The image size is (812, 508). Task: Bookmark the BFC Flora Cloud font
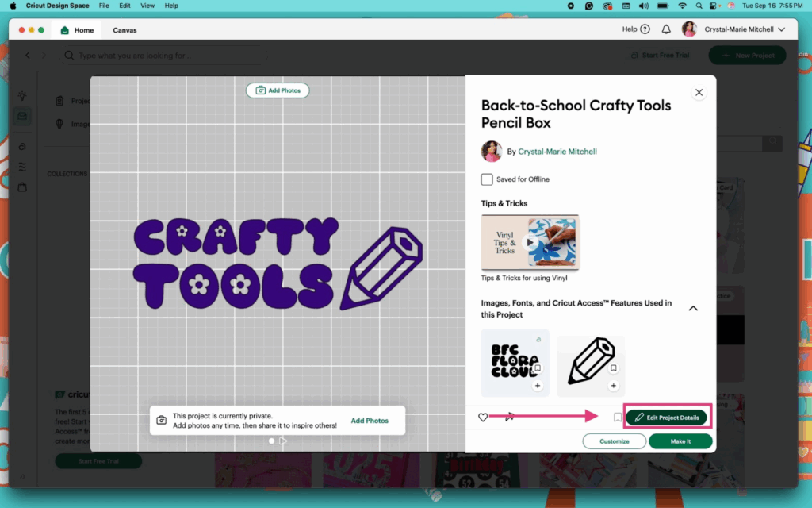tap(538, 368)
